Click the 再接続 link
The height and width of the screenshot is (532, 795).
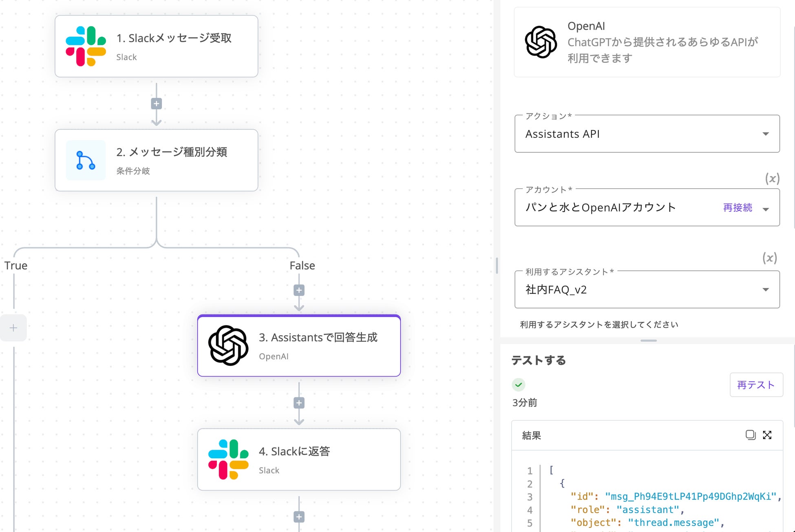[x=737, y=207]
